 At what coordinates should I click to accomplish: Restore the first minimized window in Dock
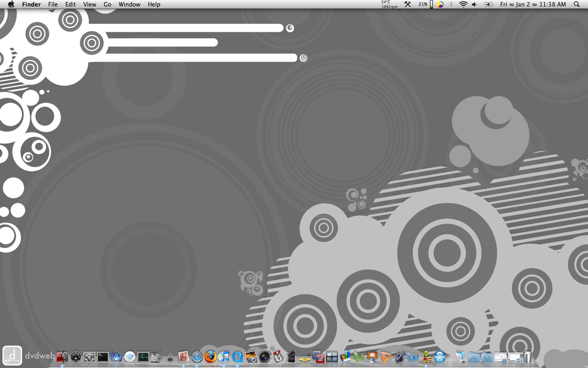coord(500,357)
